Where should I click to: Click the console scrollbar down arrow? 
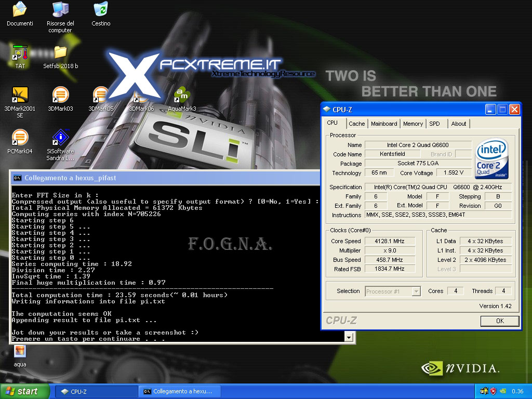349,337
